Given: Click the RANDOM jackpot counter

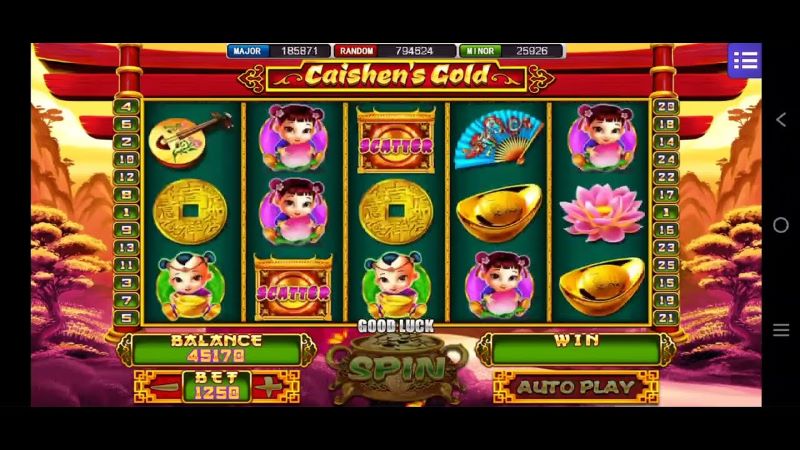Looking at the screenshot, I should [x=395, y=51].
